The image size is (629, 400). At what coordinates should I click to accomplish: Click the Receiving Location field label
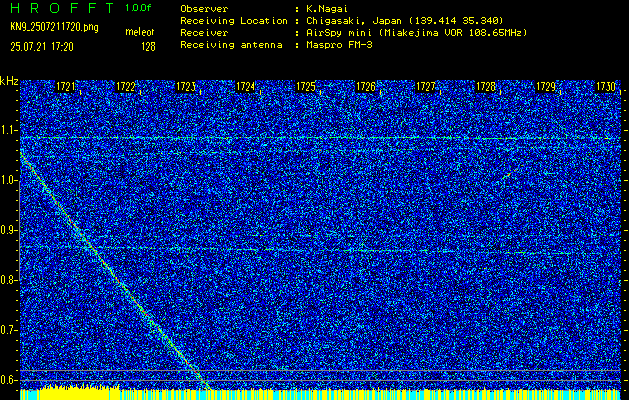pos(234,21)
